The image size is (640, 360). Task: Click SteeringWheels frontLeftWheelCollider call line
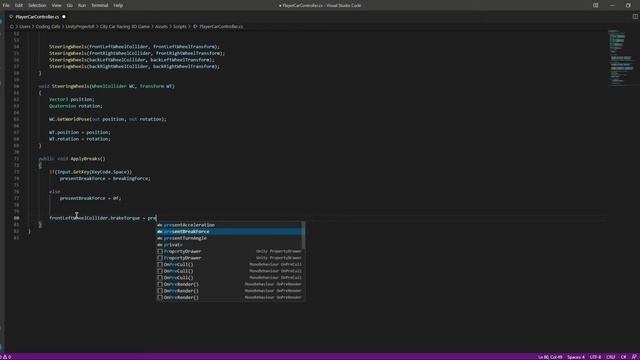coord(134,47)
